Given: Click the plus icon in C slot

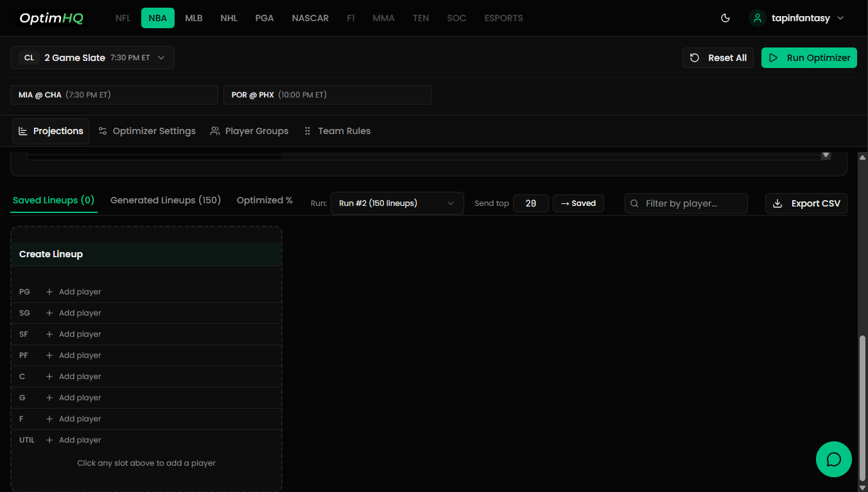Looking at the screenshot, I should 49,377.
